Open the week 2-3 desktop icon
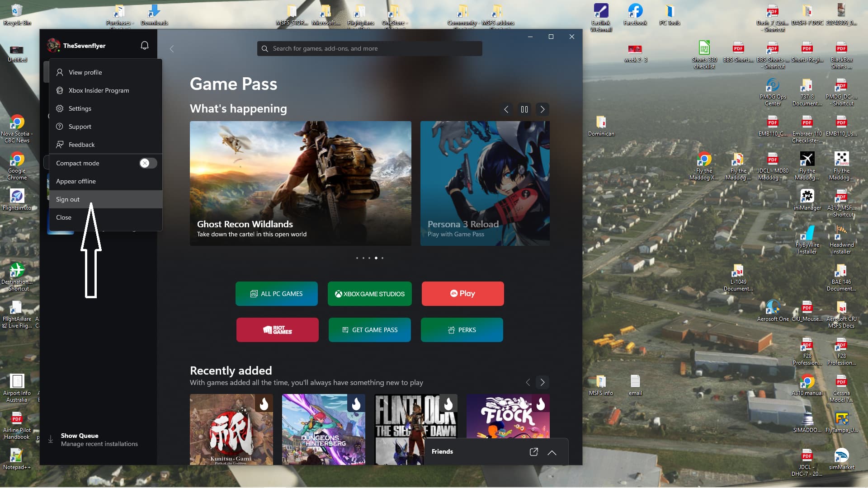Viewport: 868px width, 488px height. [635, 53]
